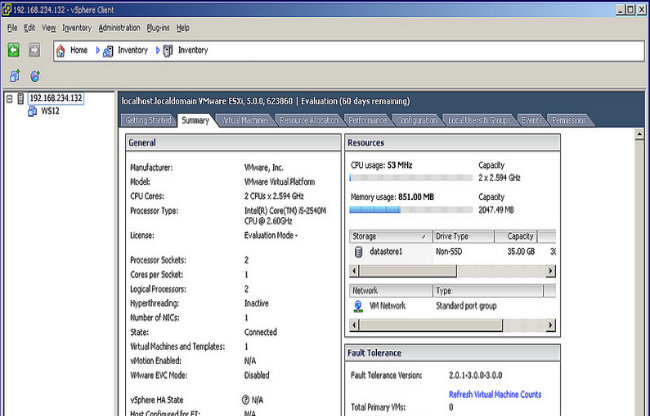650x416 pixels.
Task: Click the Capacity column header in Storage table
Action: (516, 236)
